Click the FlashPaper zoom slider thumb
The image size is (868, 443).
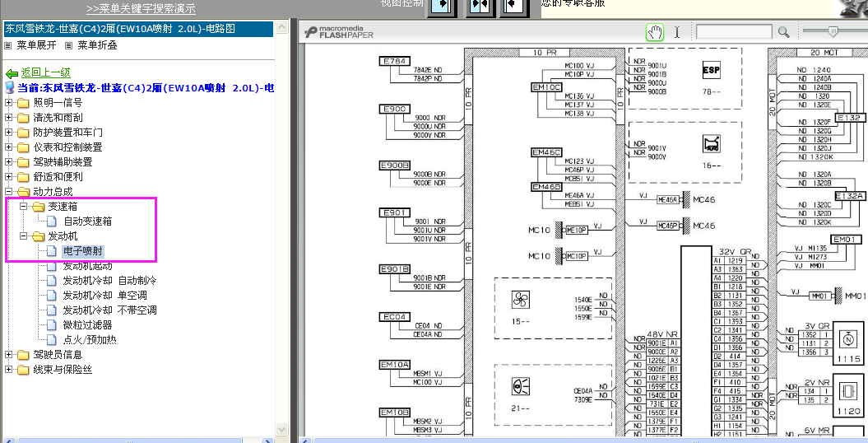(832, 31)
